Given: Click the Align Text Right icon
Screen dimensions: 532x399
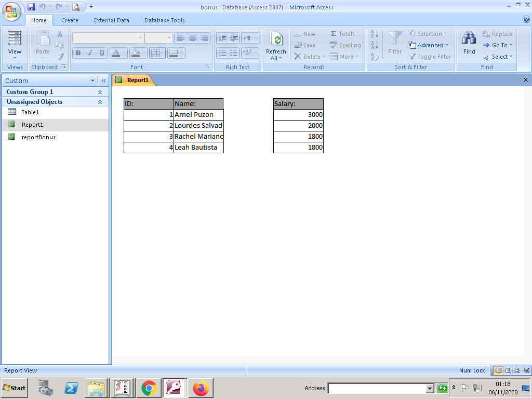Looking at the screenshot, I should [x=205, y=37].
